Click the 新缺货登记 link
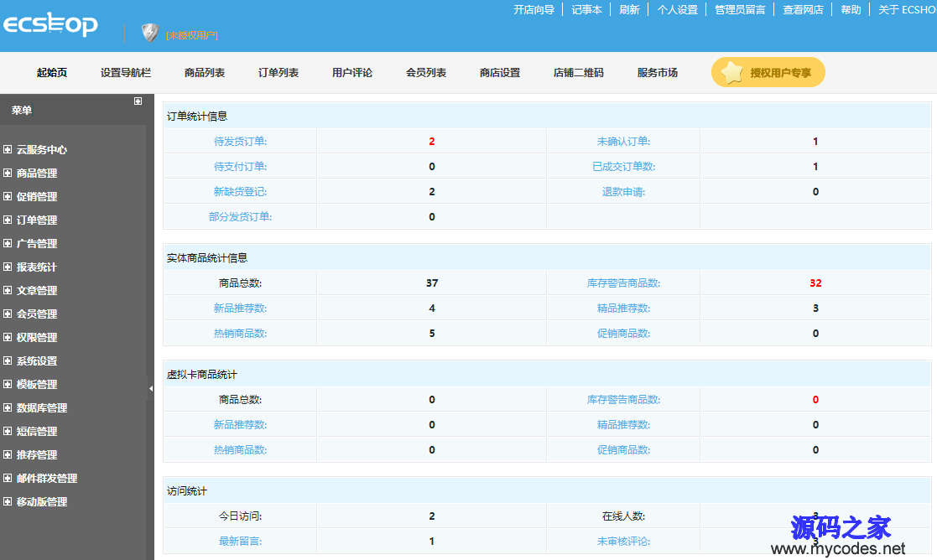The image size is (937, 560). point(240,192)
